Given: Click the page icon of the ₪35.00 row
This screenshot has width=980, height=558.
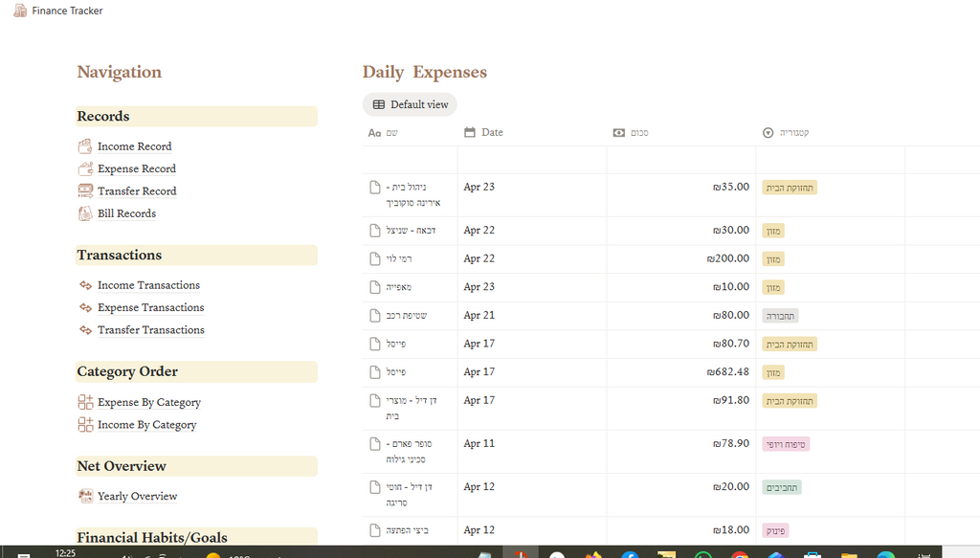Looking at the screenshot, I should pyautogui.click(x=375, y=188).
